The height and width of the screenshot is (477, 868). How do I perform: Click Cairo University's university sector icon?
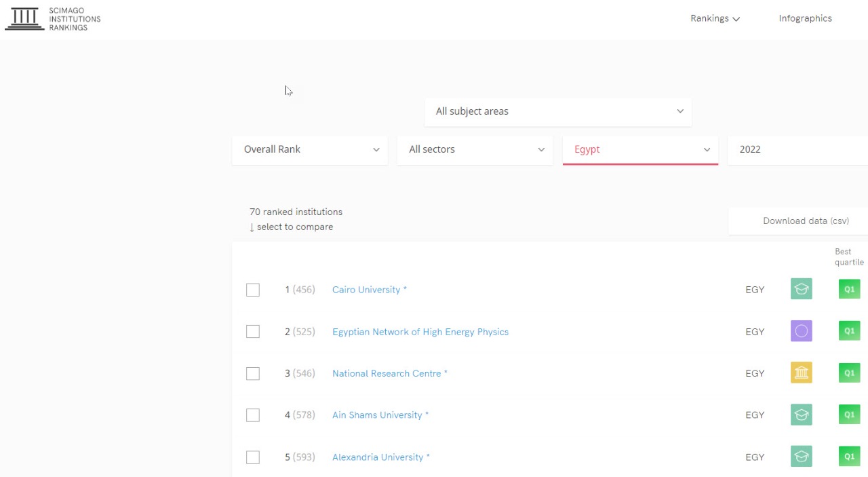point(801,289)
